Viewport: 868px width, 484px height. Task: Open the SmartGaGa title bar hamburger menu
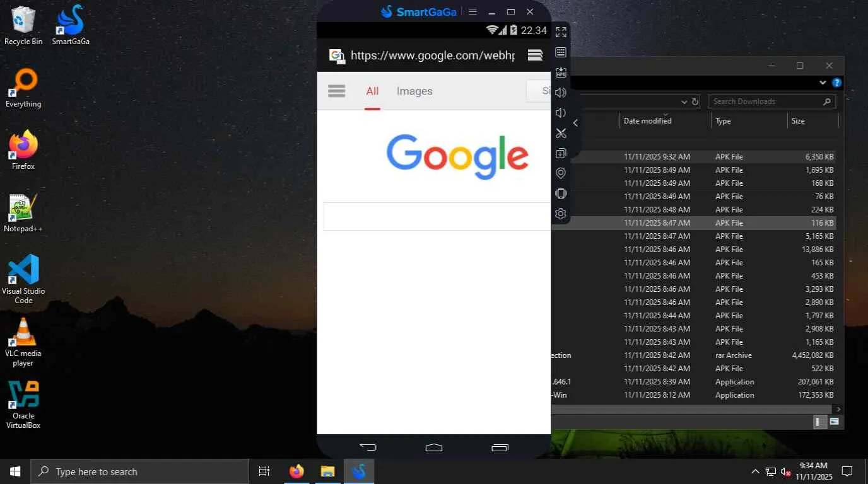pyautogui.click(x=472, y=11)
